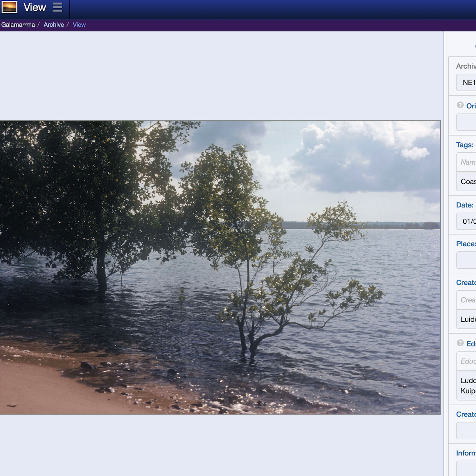
Task: Click the help icon beside Edu field
Action: [460, 343]
